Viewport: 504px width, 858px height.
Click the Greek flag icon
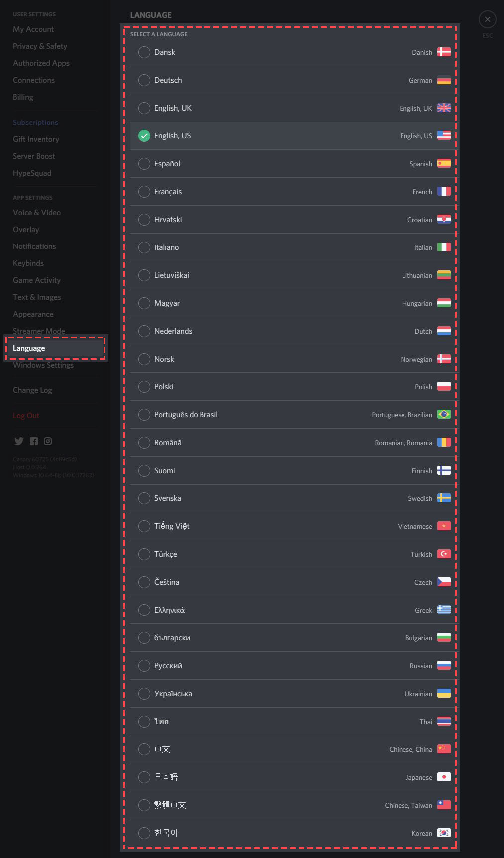[444, 610]
